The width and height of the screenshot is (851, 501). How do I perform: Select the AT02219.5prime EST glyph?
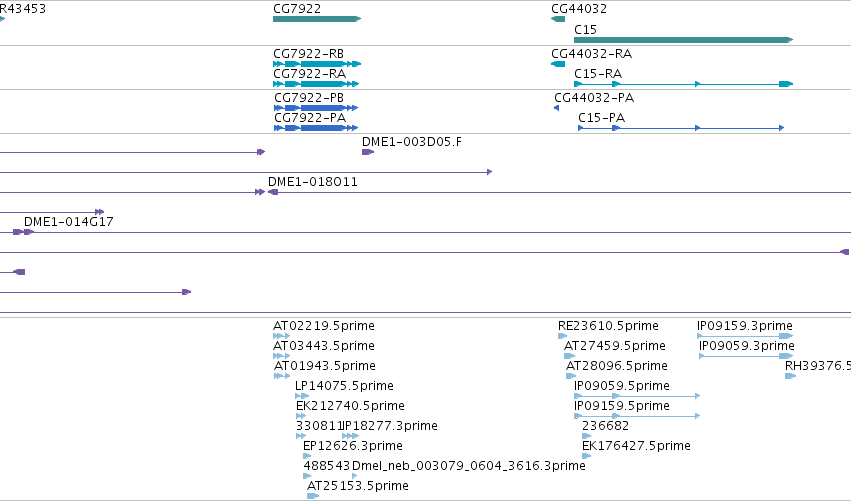281,336
